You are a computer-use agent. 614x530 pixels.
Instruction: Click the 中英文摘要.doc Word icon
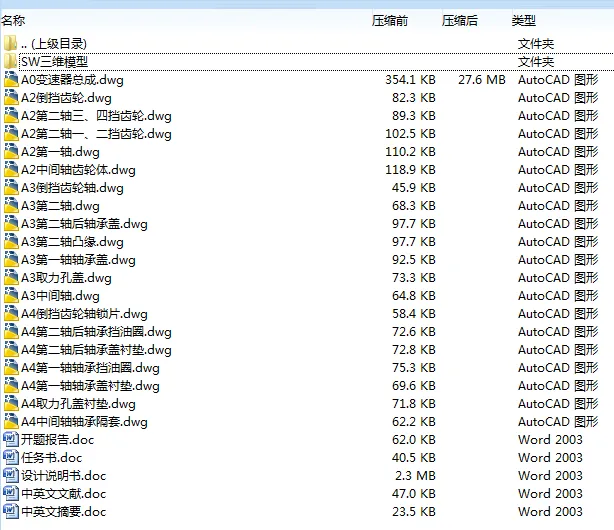11,512
